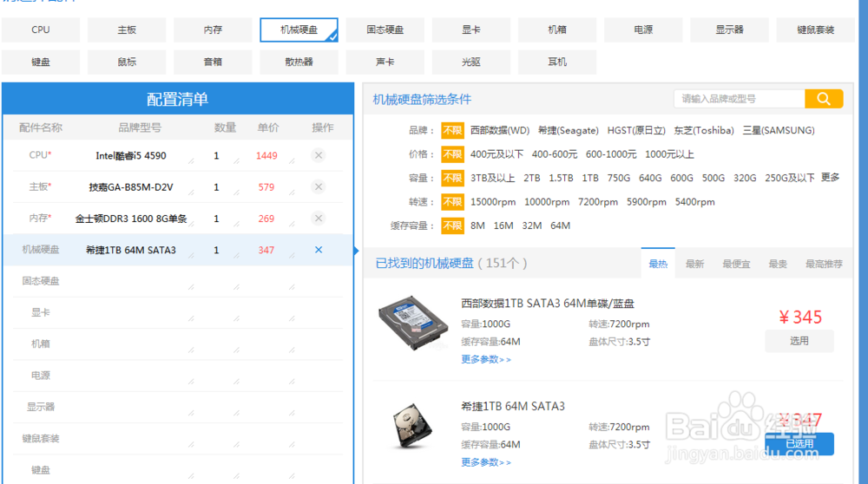Open 更多参数 for the 西部数据 drive
This screenshot has width=868, height=484.
point(486,360)
